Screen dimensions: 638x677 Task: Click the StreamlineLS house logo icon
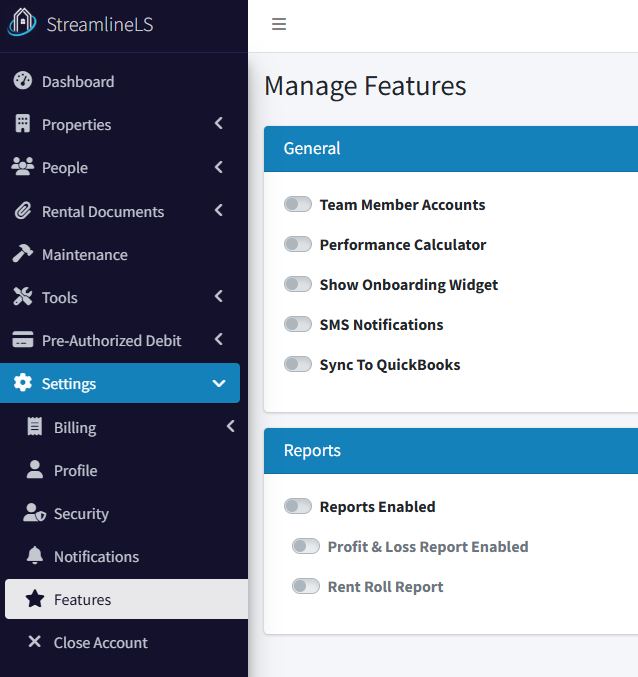coord(22,24)
